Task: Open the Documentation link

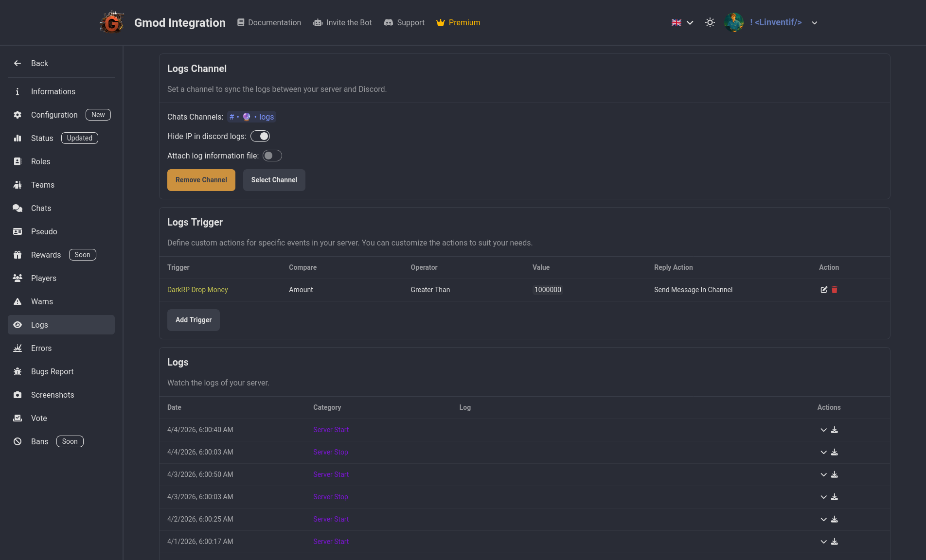Action: [x=269, y=23]
